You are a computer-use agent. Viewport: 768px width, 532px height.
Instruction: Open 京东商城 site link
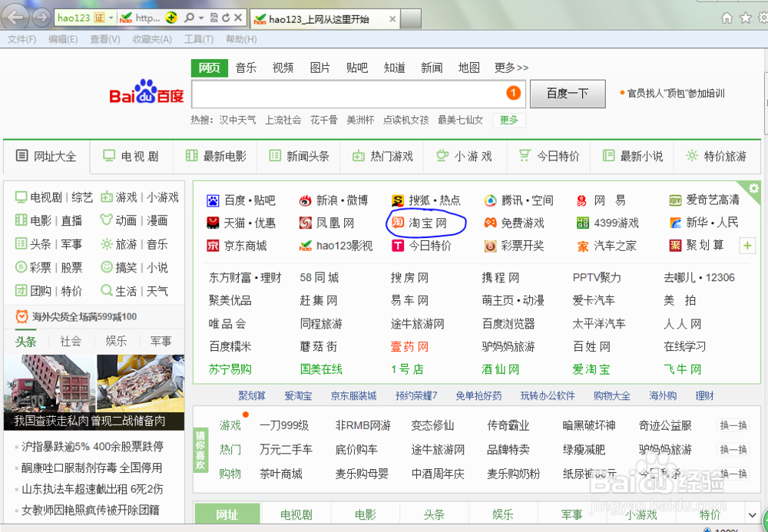237,246
